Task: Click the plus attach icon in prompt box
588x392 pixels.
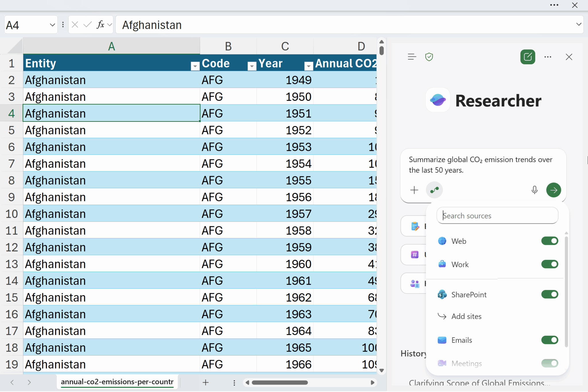Action: pyautogui.click(x=414, y=190)
